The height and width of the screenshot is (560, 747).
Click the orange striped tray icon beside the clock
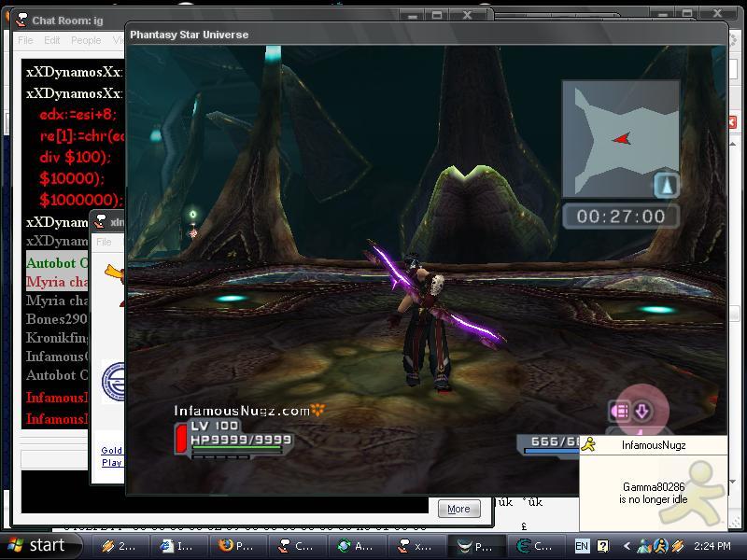(x=678, y=546)
